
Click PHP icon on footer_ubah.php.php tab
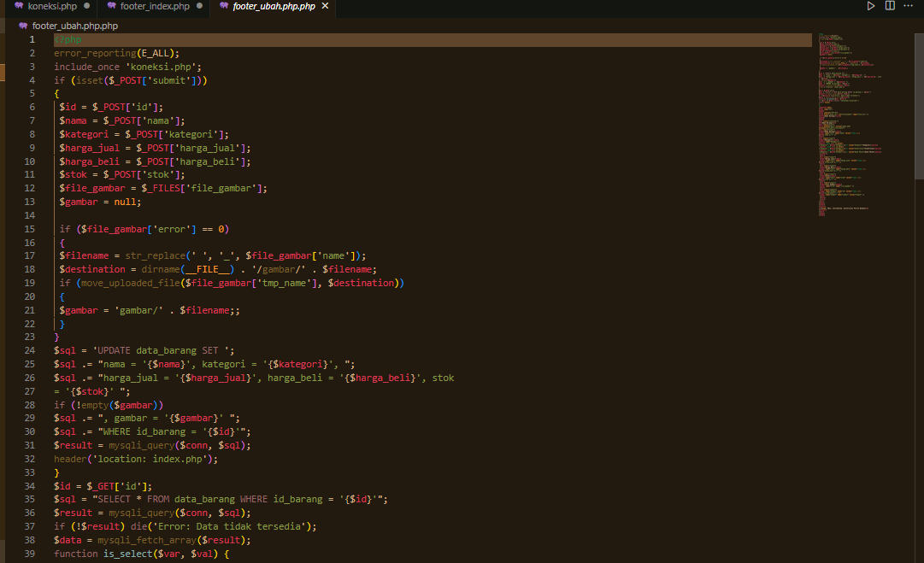point(224,6)
